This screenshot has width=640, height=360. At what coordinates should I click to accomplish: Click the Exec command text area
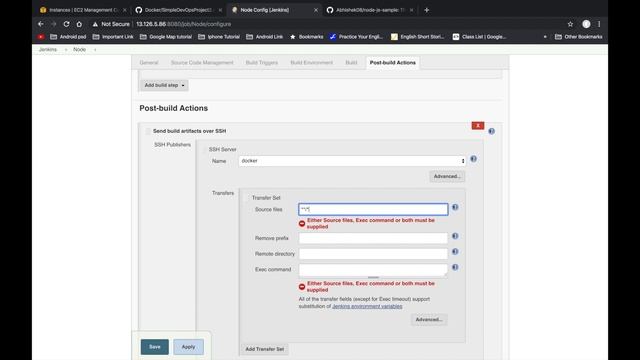click(373, 270)
